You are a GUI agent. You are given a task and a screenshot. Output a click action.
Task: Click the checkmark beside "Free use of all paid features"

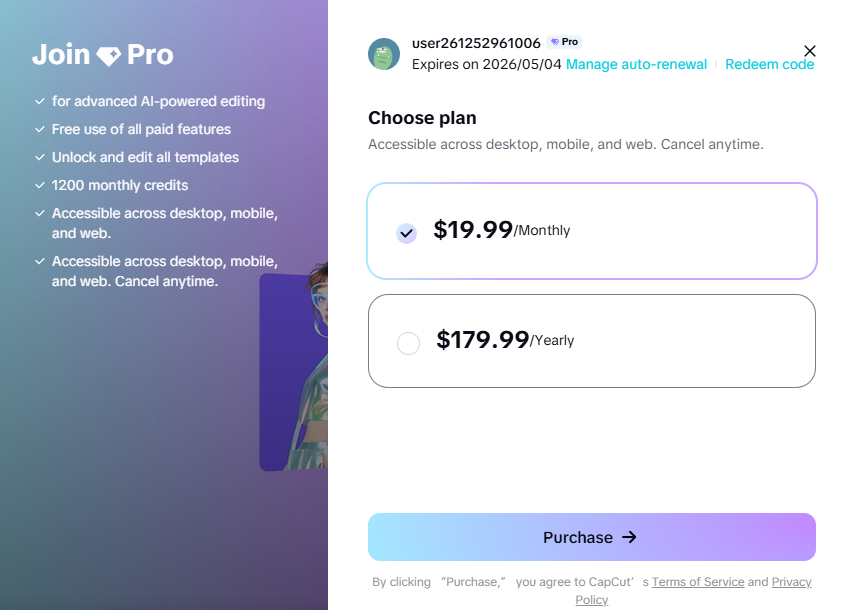pyautogui.click(x=40, y=129)
